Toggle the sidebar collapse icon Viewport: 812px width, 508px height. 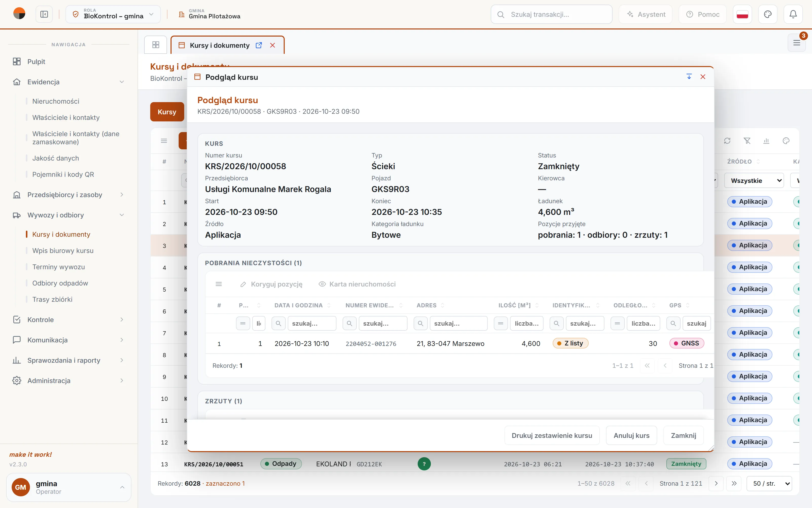tap(44, 14)
